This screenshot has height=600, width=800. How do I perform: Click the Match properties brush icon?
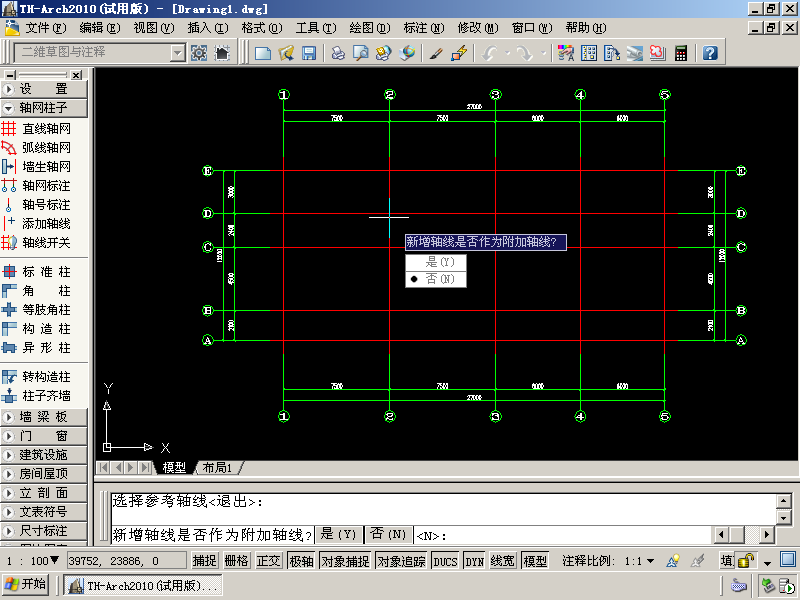click(436, 53)
